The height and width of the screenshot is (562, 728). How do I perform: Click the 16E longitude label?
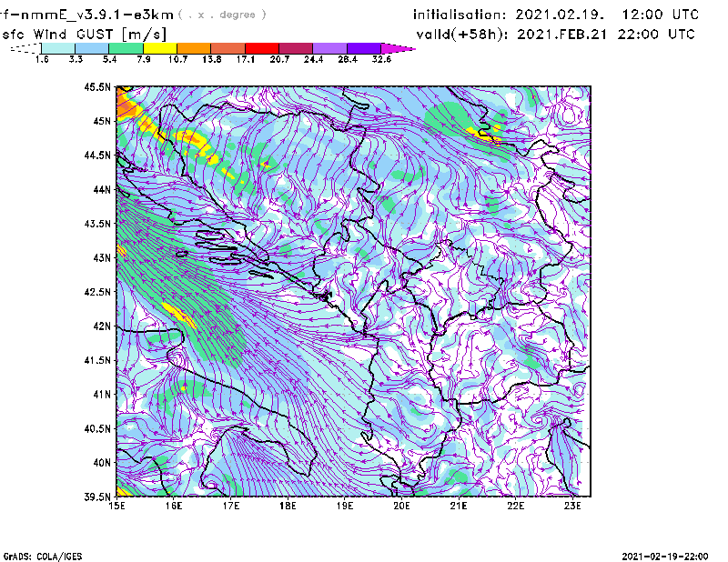174,506
